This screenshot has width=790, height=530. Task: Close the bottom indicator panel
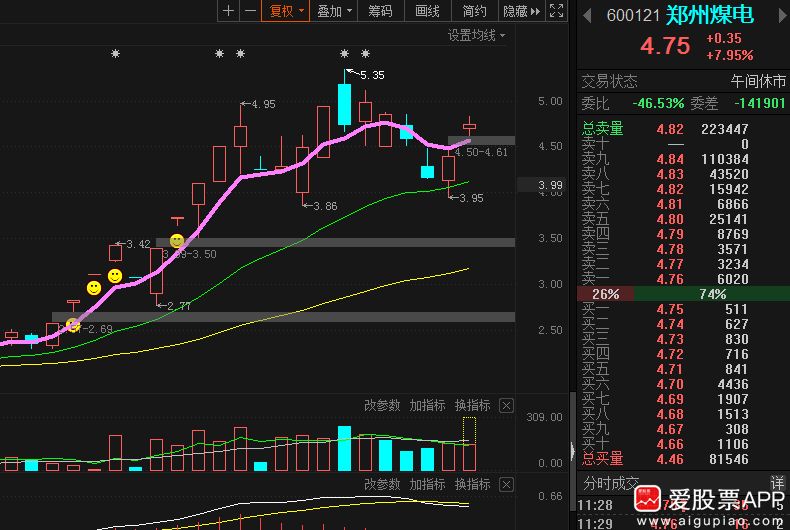[506, 485]
